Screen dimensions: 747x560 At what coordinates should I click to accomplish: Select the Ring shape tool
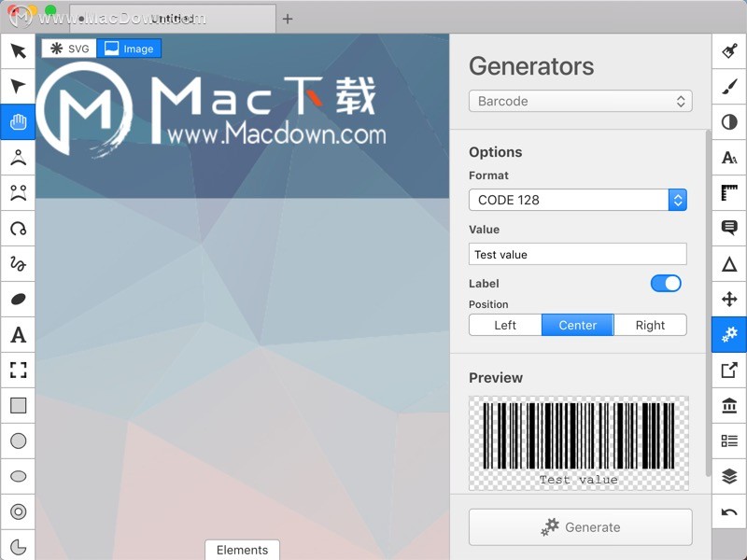coord(18,511)
